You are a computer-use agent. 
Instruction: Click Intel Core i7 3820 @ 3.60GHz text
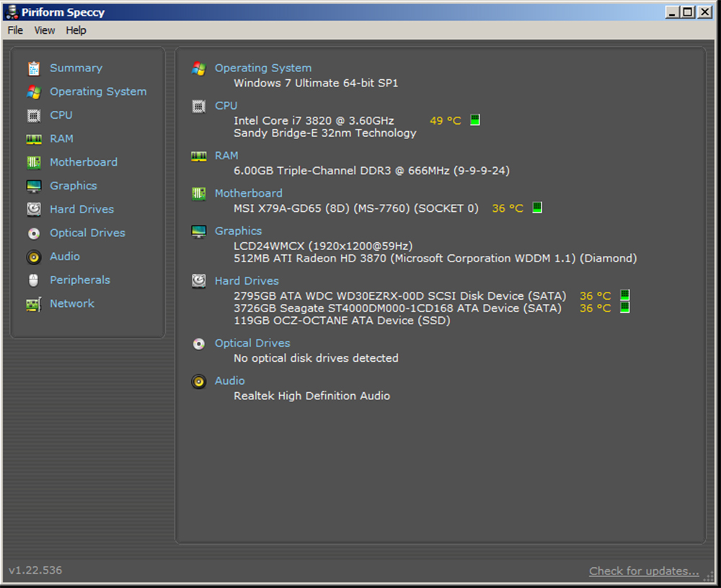pos(314,121)
